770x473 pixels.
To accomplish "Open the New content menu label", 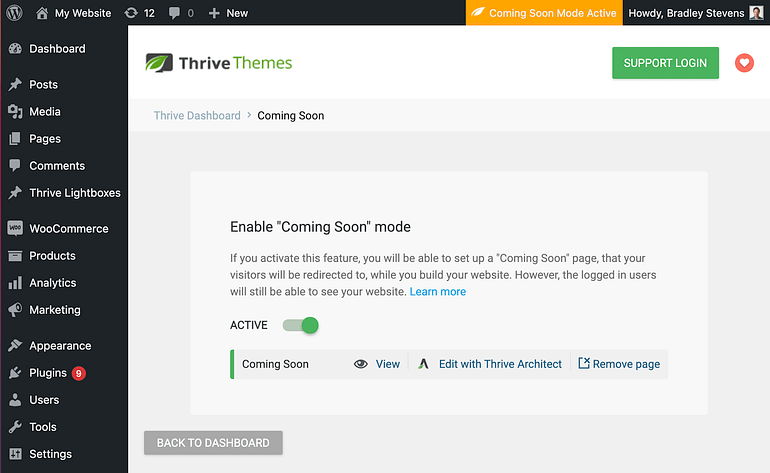I will click(237, 13).
